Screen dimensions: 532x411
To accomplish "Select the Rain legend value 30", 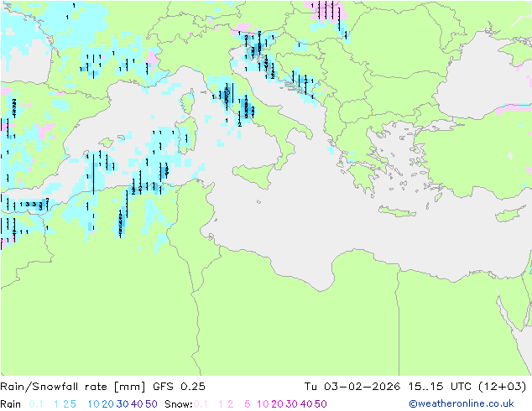I will [x=123, y=404].
